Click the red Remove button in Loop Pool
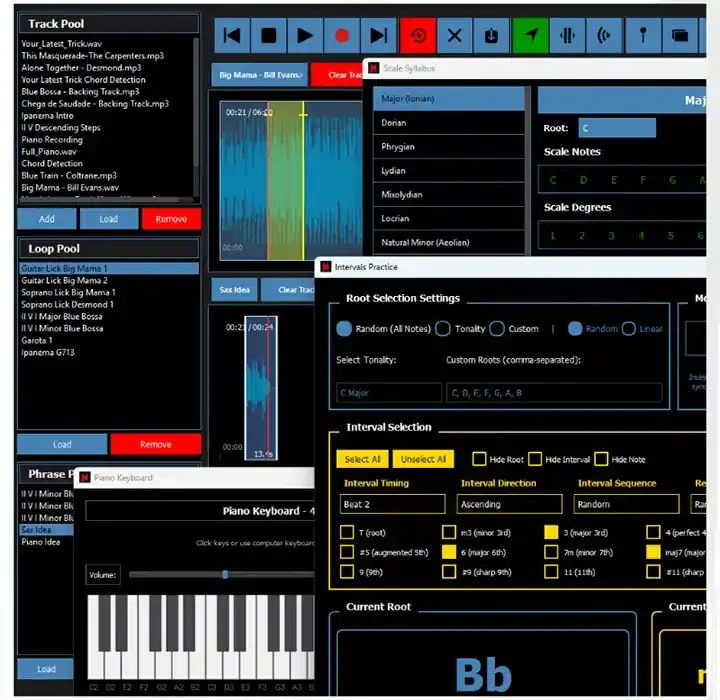The width and height of the screenshot is (720, 700). [156, 444]
